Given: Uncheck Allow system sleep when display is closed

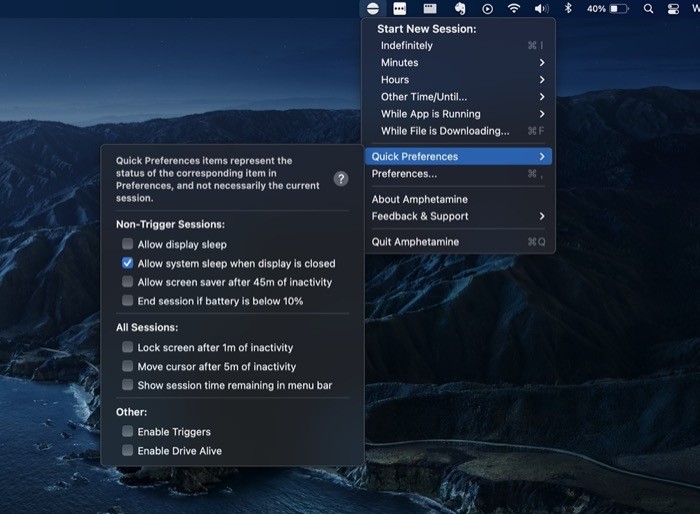Looking at the screenshot, I should tap(128, 263).
